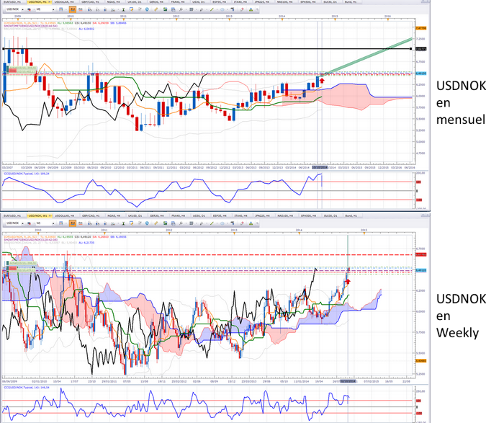The image size is (504, 423).
Task: Toggle the Bid button in weekly chart toolbar
Action: [73, 223]
